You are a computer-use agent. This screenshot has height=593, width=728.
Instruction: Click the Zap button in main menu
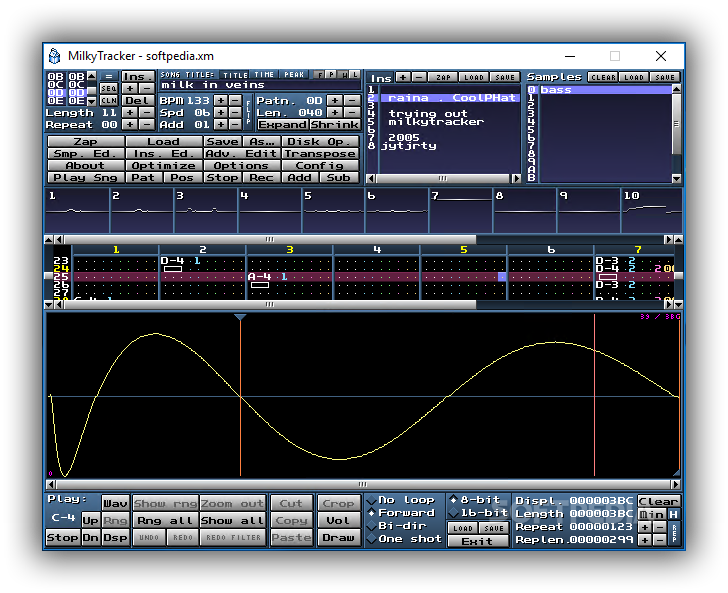click(86, 142)
